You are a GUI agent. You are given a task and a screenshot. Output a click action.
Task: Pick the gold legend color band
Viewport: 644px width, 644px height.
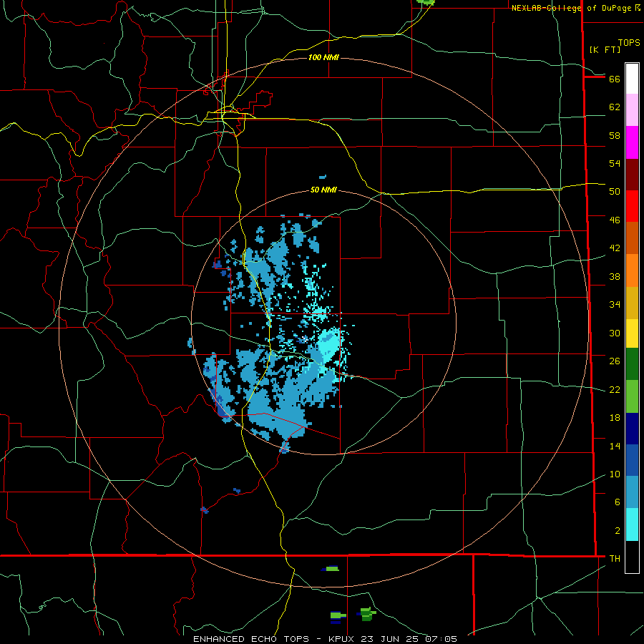coord(632,303)
